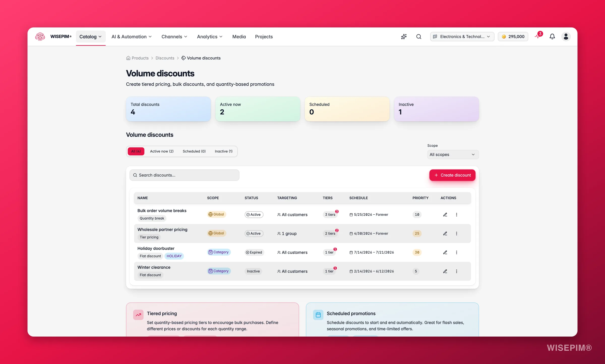Screen dimensions: 605x364
Task: Select the Scheduled (0) filter tab
Action: click(194, 151)
